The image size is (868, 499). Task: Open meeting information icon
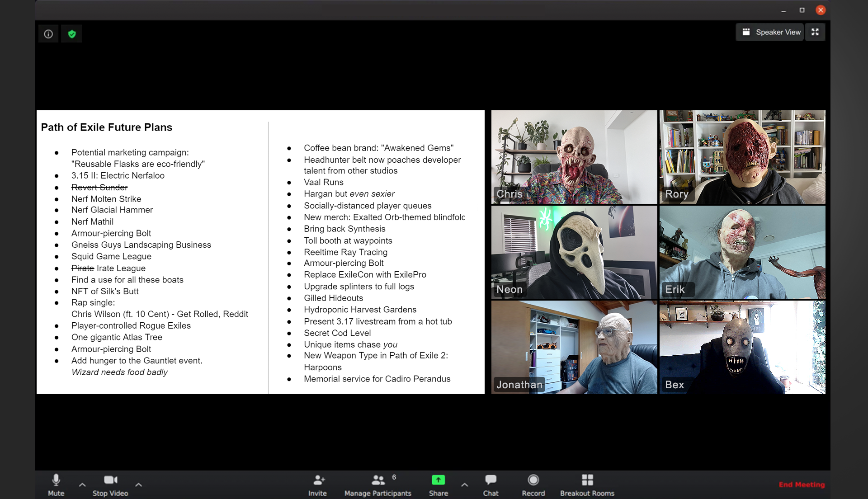point(48,34)
